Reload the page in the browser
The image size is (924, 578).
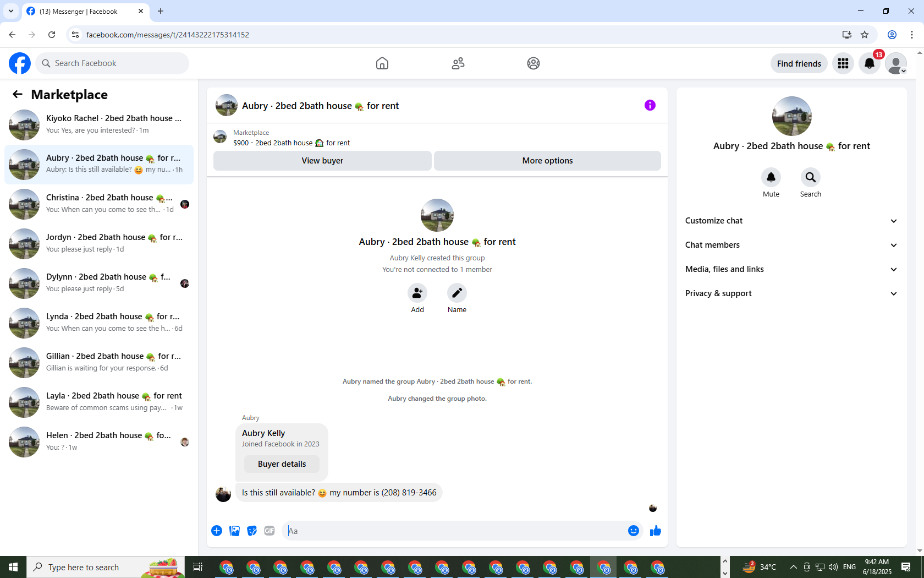(52, 35)
